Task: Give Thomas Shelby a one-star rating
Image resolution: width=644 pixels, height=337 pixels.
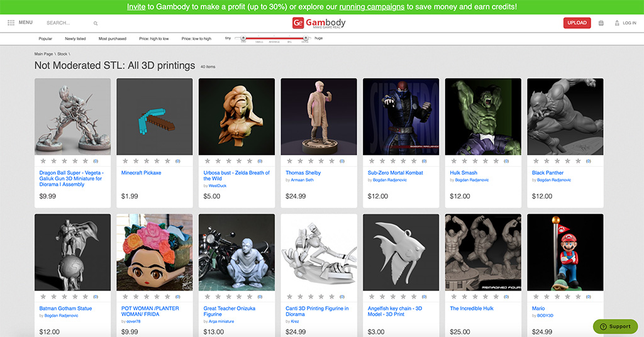Action: [x=289, y=161]
